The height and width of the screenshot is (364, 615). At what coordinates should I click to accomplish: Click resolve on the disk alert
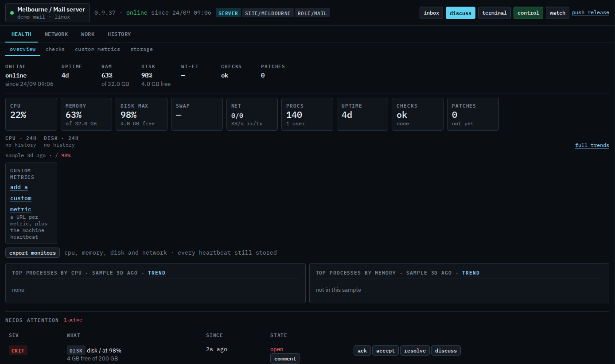[x=415, y=351]
